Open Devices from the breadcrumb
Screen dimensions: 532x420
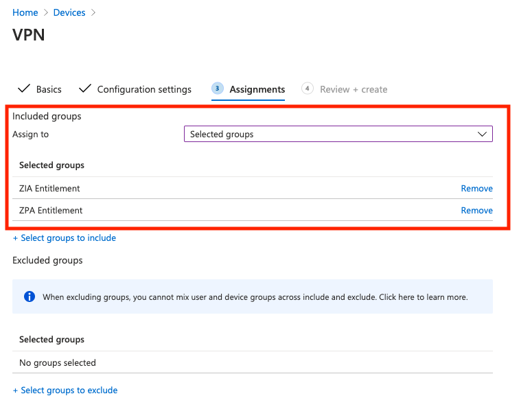tap(69, 13)
